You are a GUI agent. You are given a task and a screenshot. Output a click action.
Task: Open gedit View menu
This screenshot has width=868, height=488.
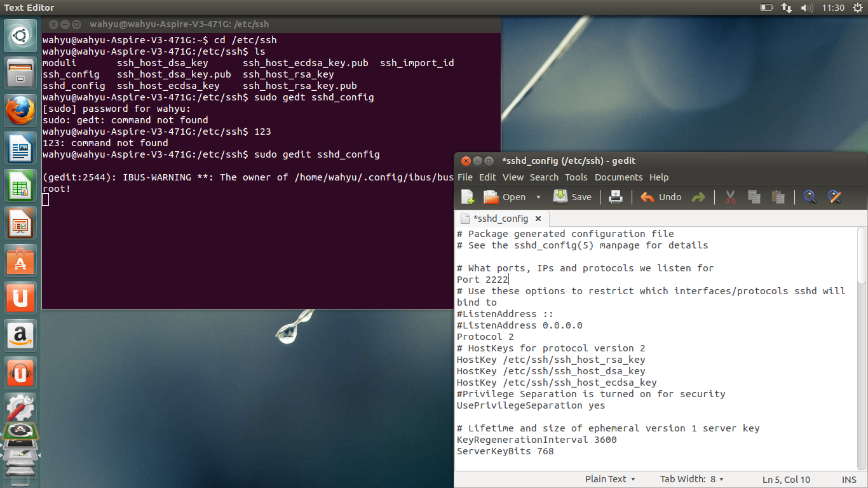point(513,177)
